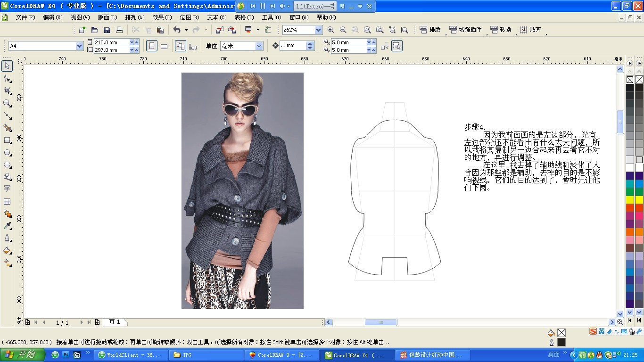Select the Rectangle tool

pos(7,140)
